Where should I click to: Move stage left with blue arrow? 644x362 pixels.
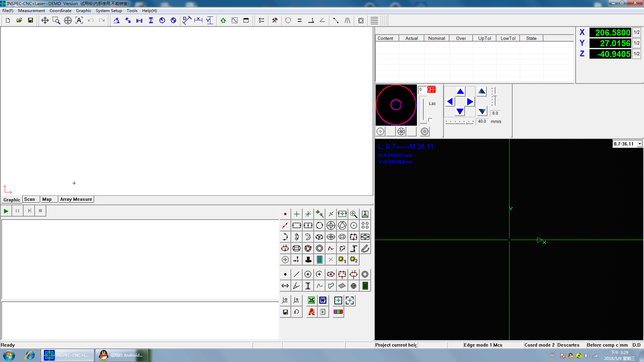450,102
